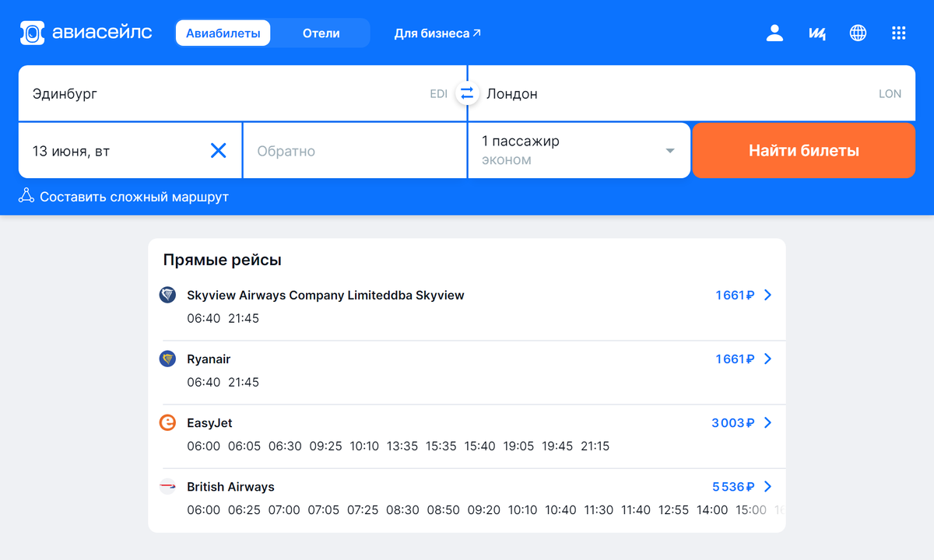
Task: Click the EasyJet airline logo
Action: [x=167, y=422]
